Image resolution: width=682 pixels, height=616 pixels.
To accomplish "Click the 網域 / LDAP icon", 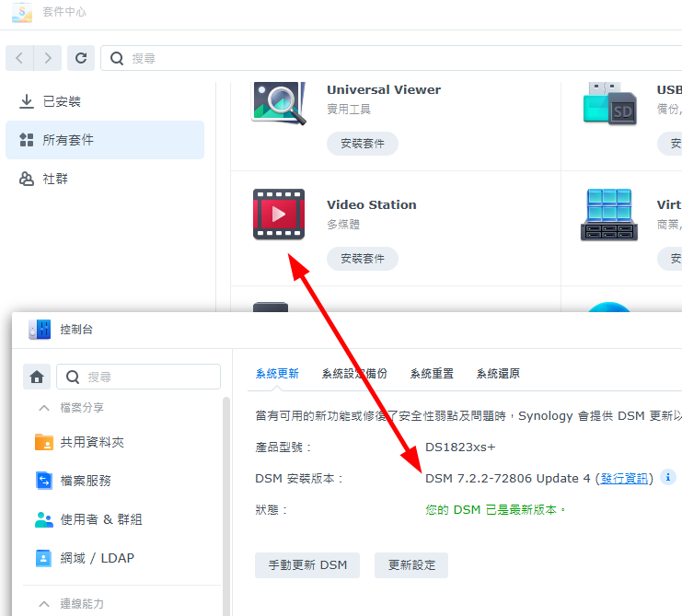I will (x=43, y=558).
